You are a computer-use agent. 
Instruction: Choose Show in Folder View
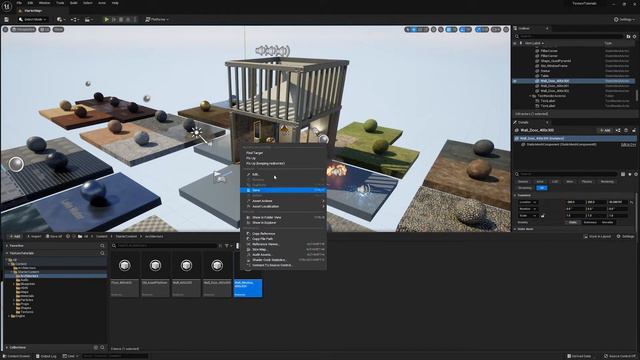click(x=283, y=217)
